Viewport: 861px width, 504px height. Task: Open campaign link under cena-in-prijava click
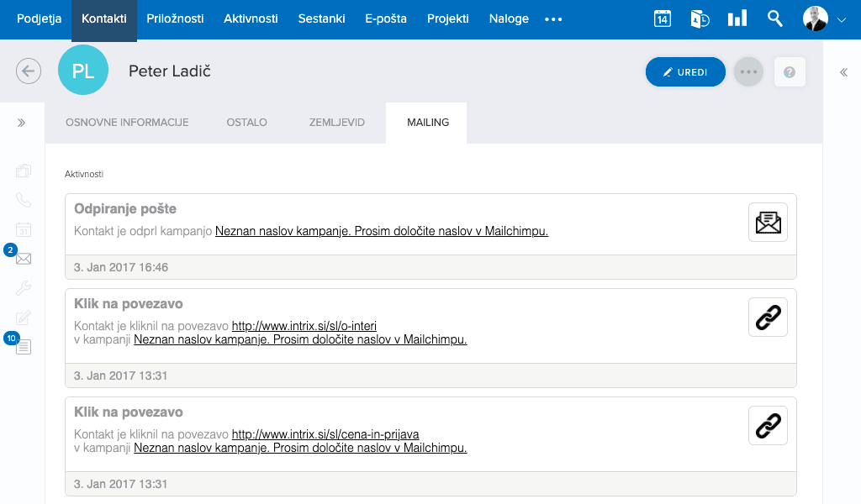300,448
